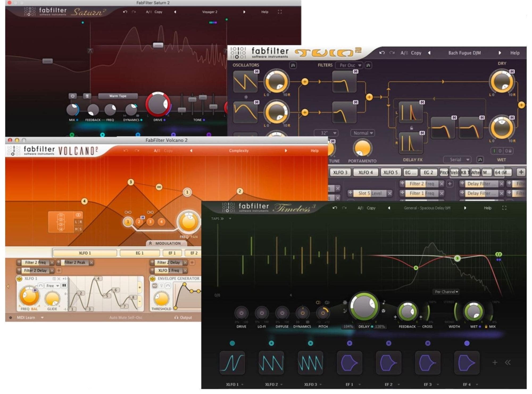Click Auto Mute Self-Osc in Volcano 2
Image resolution: width=532 pixels, height=394 pixels.
point(126,318)
